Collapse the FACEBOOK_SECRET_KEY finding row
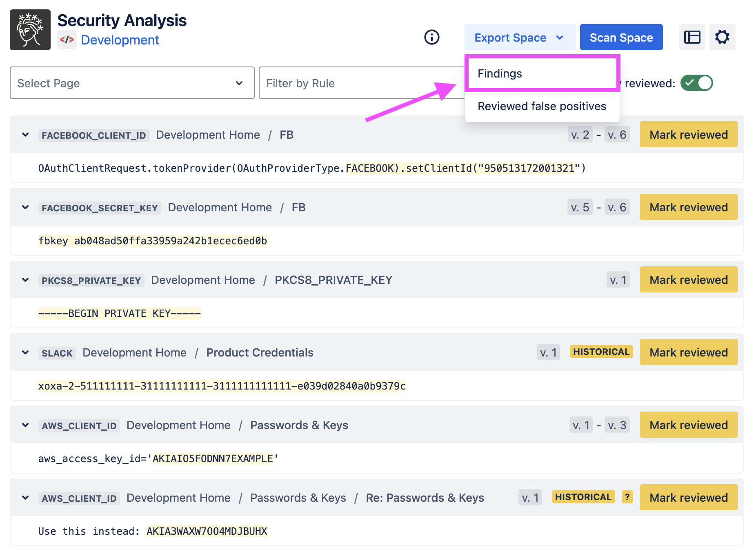Screen dimensions: 756x558 (x=25, y=207)
